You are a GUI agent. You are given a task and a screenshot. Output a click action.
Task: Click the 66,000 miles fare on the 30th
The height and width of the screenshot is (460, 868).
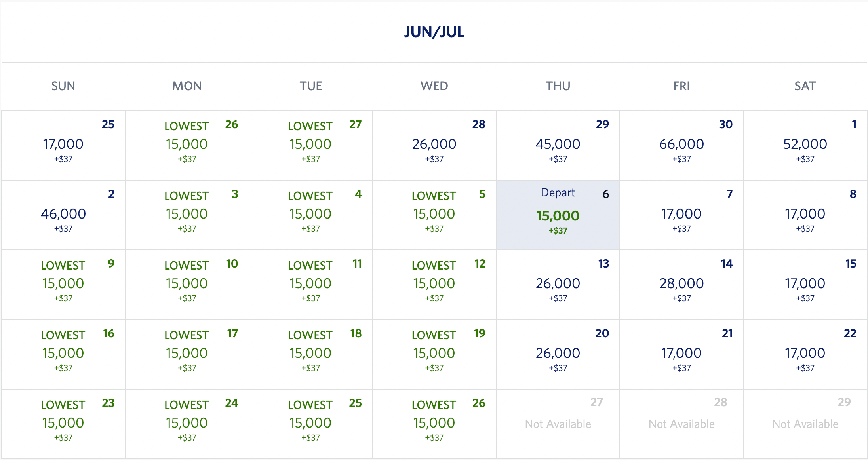pos(681,145)
